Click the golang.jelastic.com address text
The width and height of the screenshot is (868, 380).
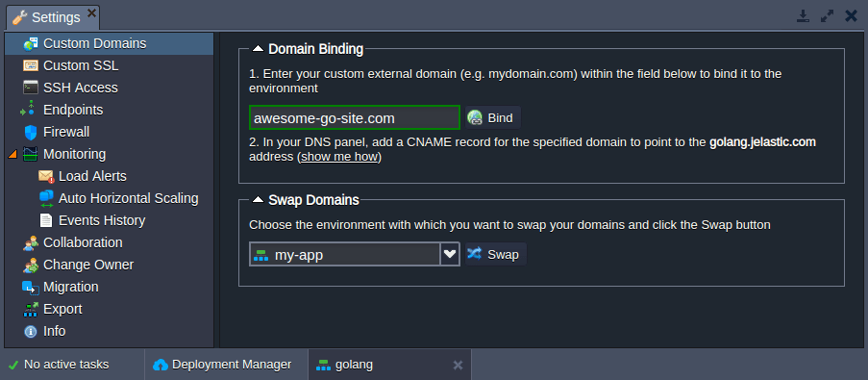763,142
